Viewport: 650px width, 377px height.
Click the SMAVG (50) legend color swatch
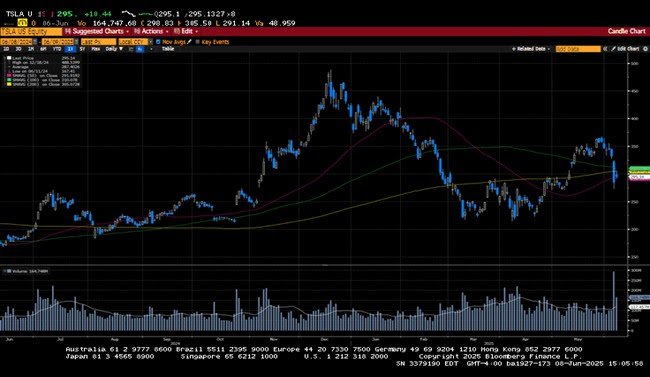pos(9,75)
